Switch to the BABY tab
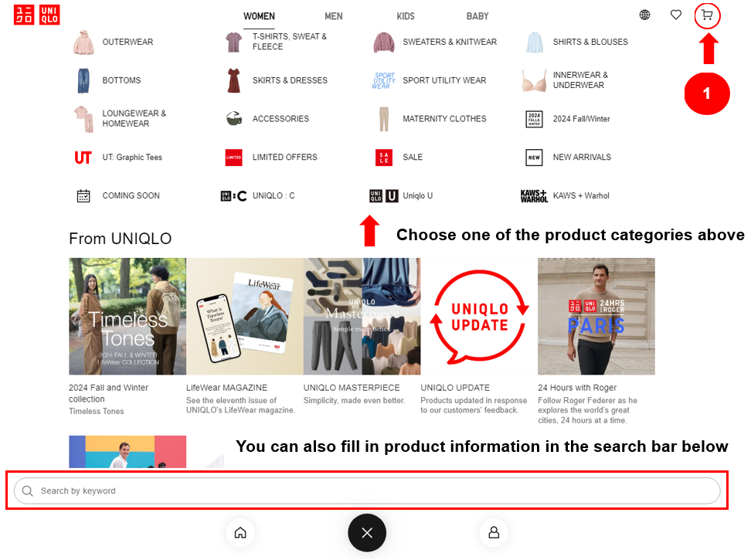 coord(477,16)
